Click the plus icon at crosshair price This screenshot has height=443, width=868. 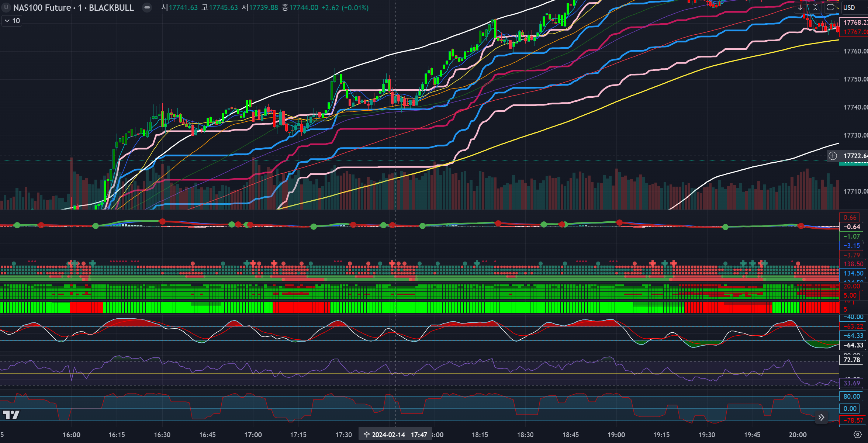[833, 156]
